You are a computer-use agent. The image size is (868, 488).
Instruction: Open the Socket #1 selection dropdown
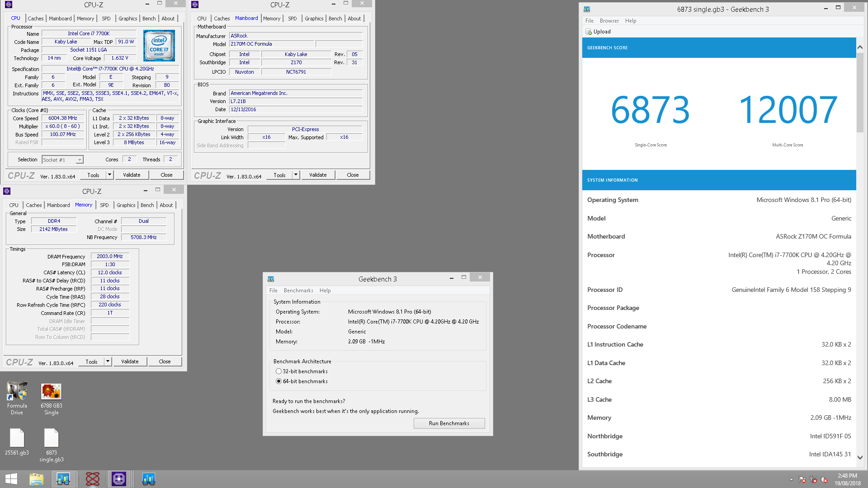tap(63, 160)
